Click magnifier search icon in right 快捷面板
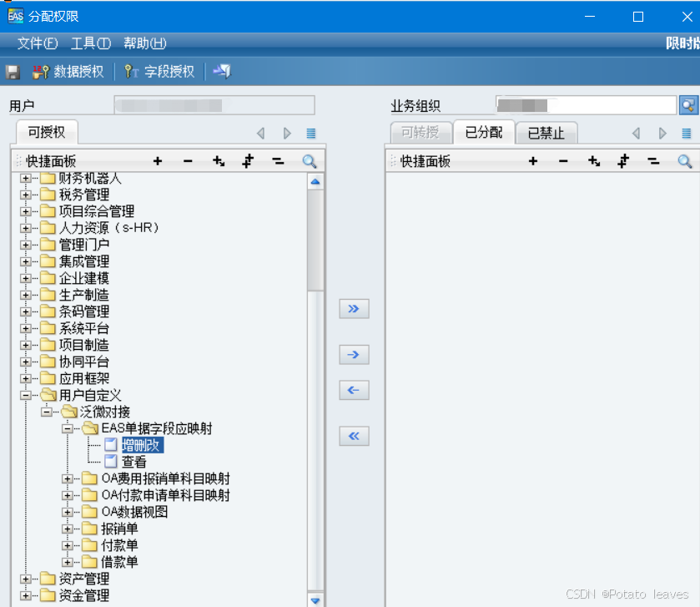The image size is (700, 607). pos(685,161)
